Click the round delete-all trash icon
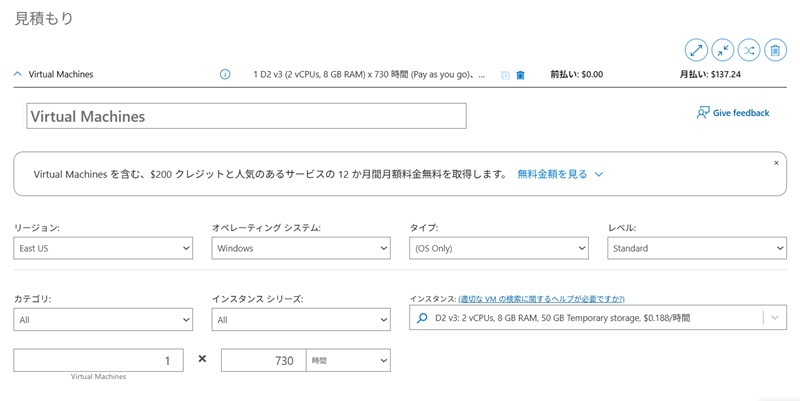Image resolution: width=800 pixels, height=401 pixels. tap(775, 49)
